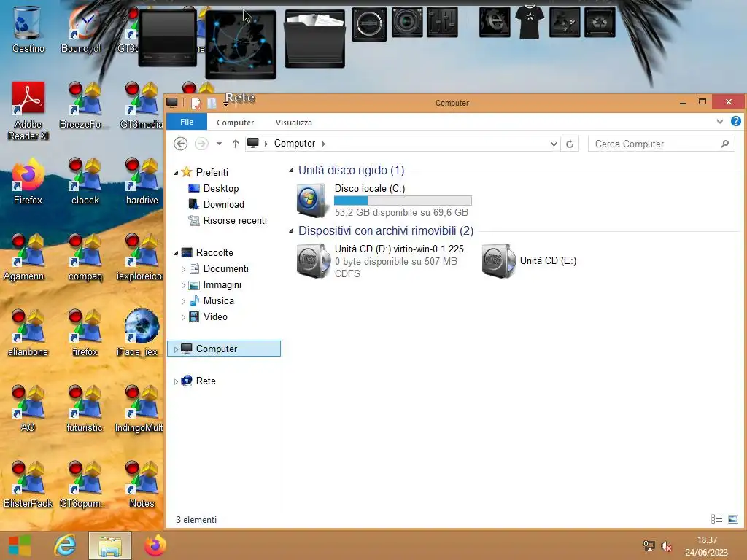Collapse Dispositivi con archivi rimovibili group
Screen dimensions: 747x560
pos(291,230)
